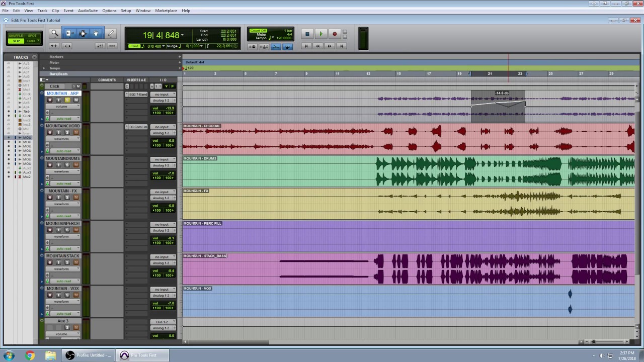Click the Fast Forward transport button

(x=330, y=46)
